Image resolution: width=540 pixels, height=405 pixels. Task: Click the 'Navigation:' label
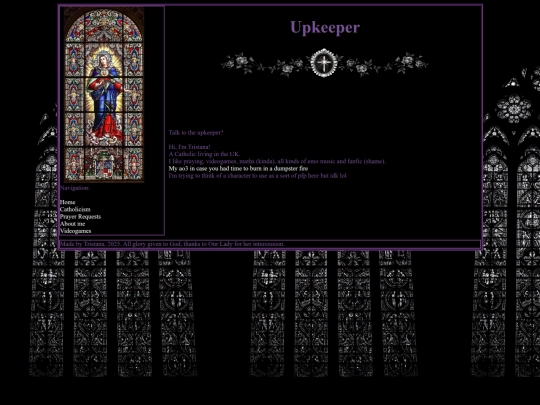[x=75, y=188]
